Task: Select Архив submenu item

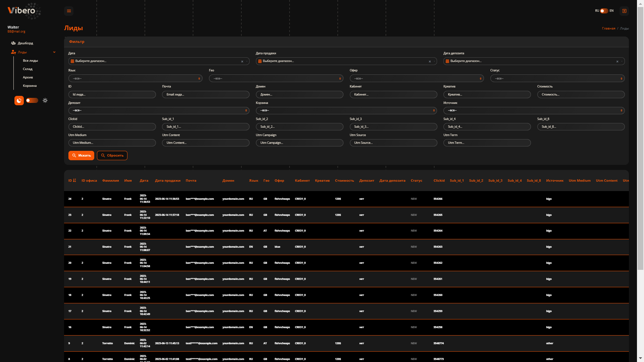Action: click(28, 77)
